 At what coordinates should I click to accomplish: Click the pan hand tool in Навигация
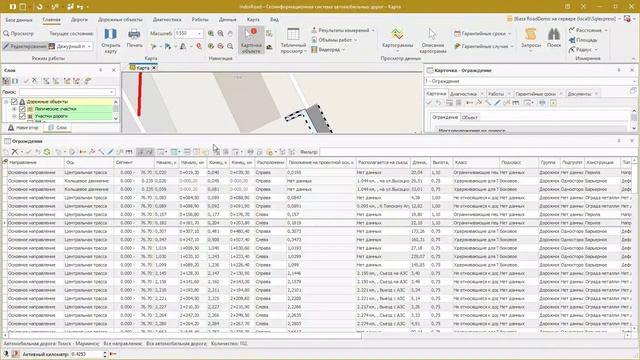point(230,33)
